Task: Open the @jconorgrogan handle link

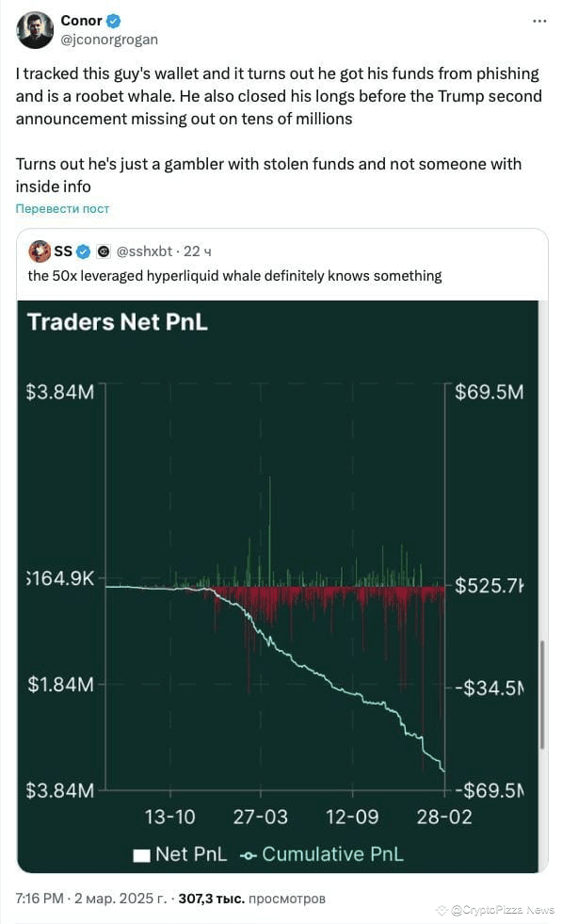Action: [x=109, y=40]
